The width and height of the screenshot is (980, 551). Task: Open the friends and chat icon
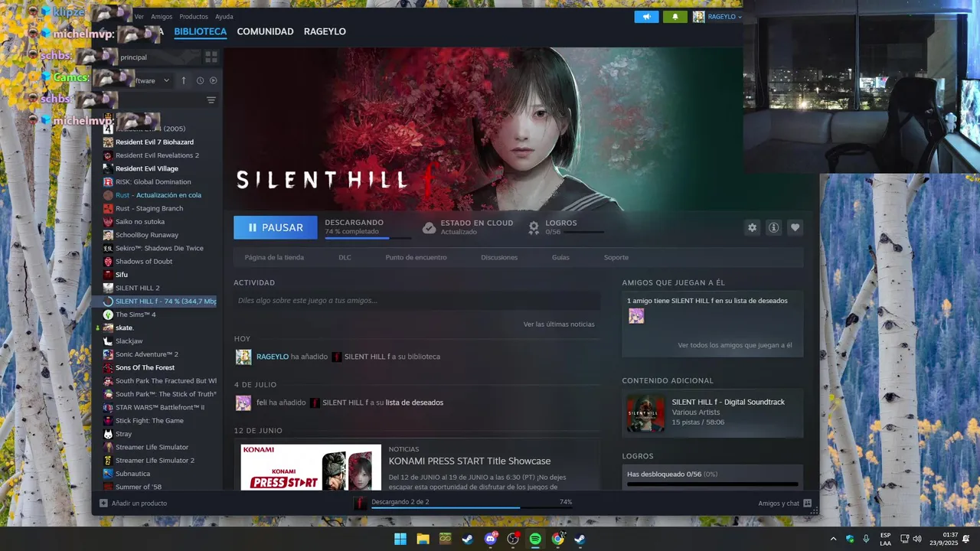(807, 503)
